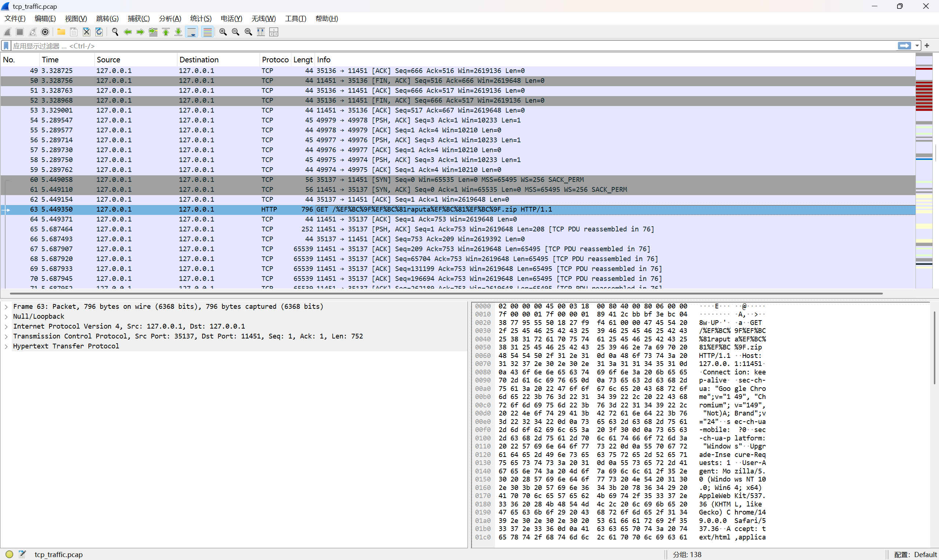Find a packet with the magnifier icon
The image size is (939, 560).
pyautogui.click(x=115, y=32)
